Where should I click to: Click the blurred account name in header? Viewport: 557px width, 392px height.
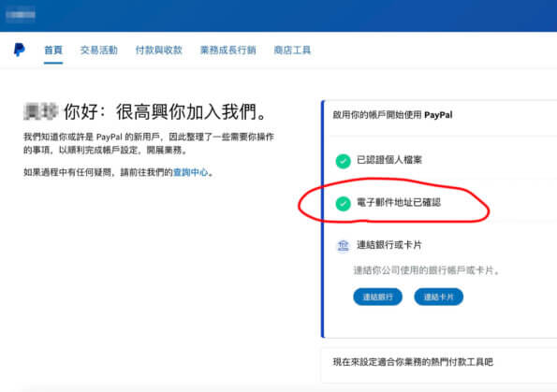(x=21, y=15)
